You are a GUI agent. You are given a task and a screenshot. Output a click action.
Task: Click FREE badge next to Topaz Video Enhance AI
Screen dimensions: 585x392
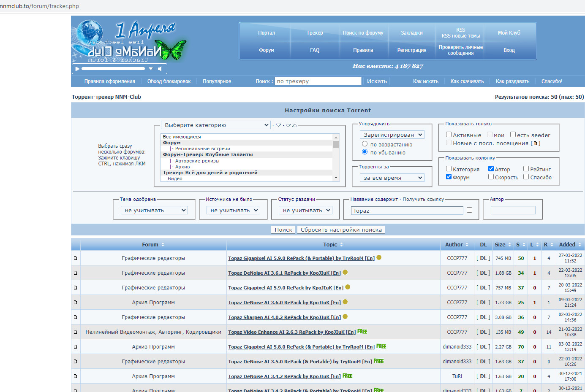(362, 332)
